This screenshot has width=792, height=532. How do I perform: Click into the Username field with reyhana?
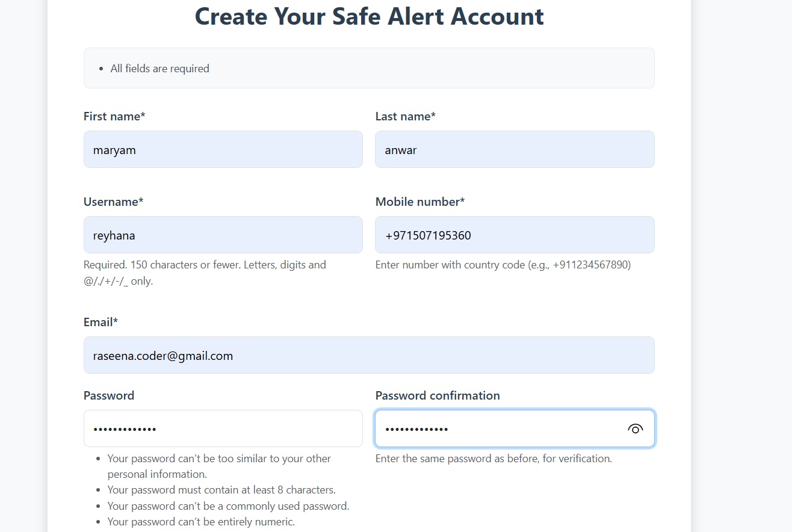(x=223, y=235)
